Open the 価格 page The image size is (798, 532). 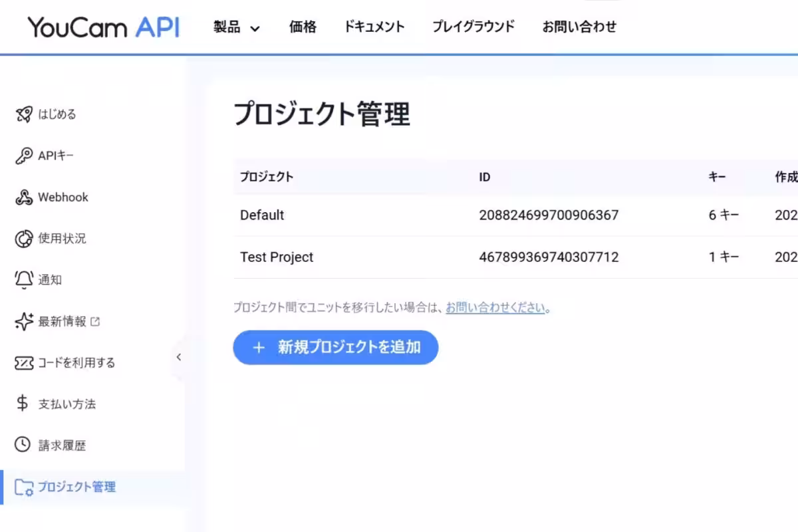(x=303, y=27)
